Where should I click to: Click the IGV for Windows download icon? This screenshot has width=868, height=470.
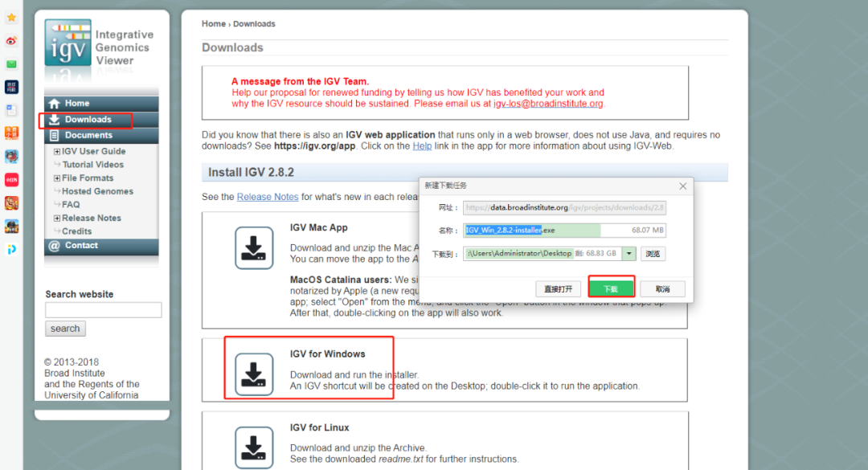click(254, 374)
